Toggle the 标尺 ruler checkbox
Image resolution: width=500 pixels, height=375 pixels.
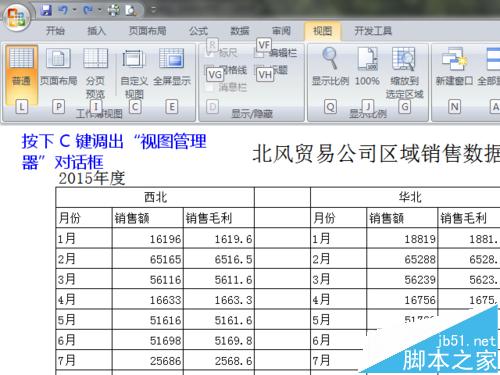click(222, 53)
